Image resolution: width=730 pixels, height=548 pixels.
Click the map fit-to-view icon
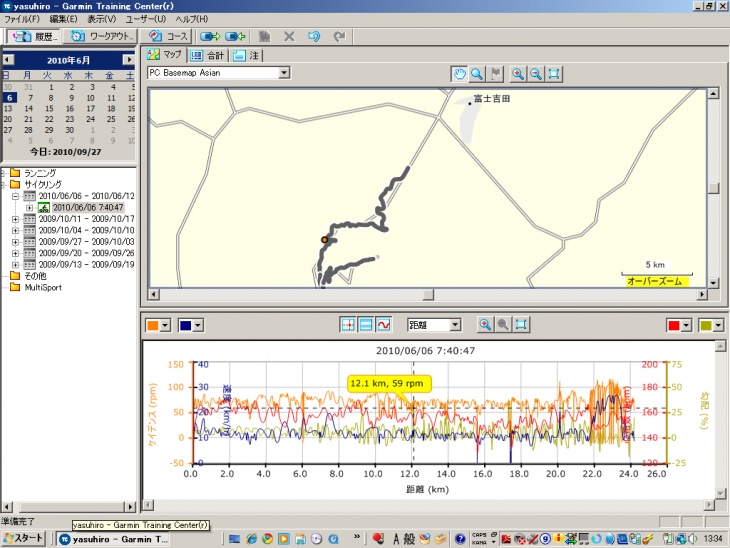click(x=554, y=74)
